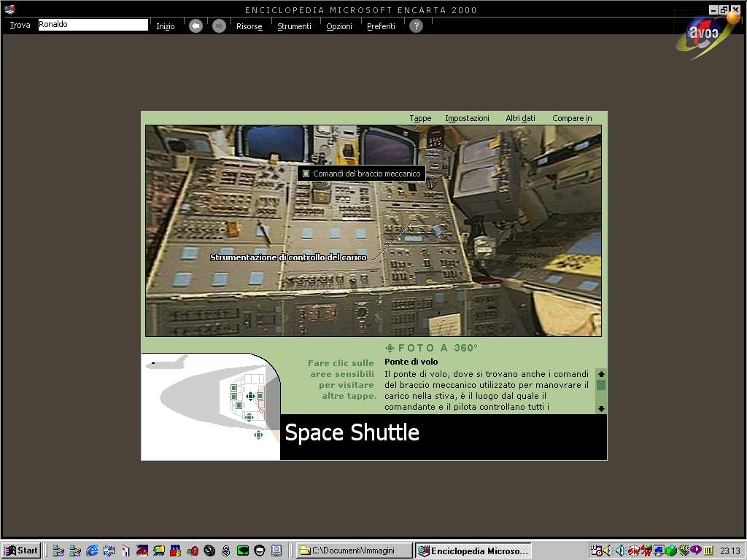
Task: Click the question mark help button
Action: 416,26
